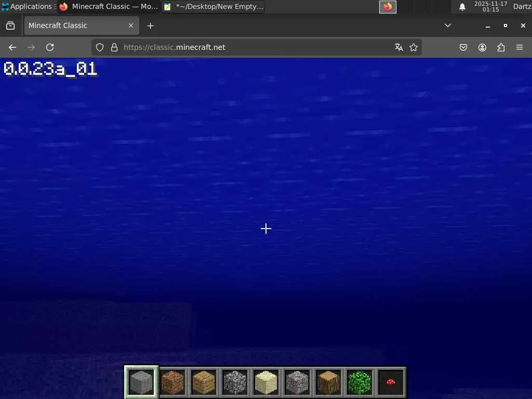
Task: Select the cobblestone block in hotbar
Action: [235, 382]
